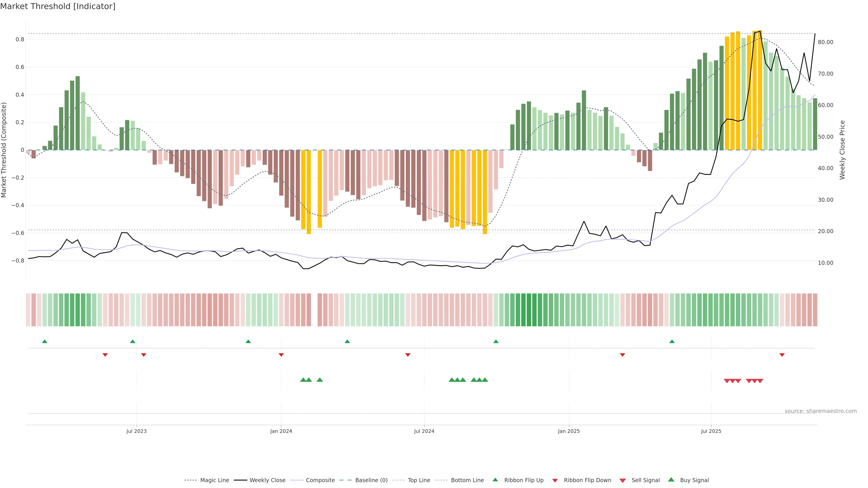Click the Ribbon Flip Up legend triangle icon
Image resolution: width=868 pixels, height=488 pixels.
(495, 480)
